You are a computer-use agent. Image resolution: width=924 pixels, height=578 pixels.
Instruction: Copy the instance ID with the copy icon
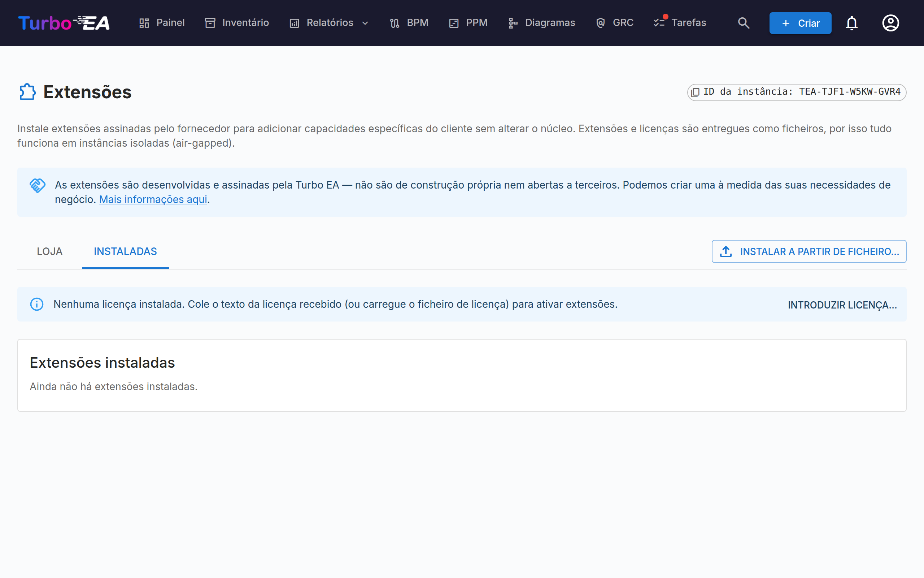(x=695, y=92)
